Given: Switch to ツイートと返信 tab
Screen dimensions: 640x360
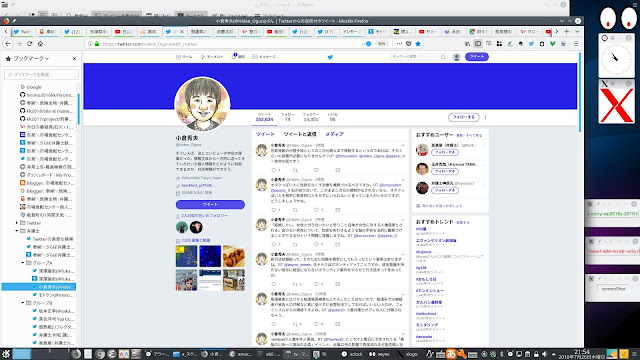Looking at the screenshot, I should (x=300, y=134).
